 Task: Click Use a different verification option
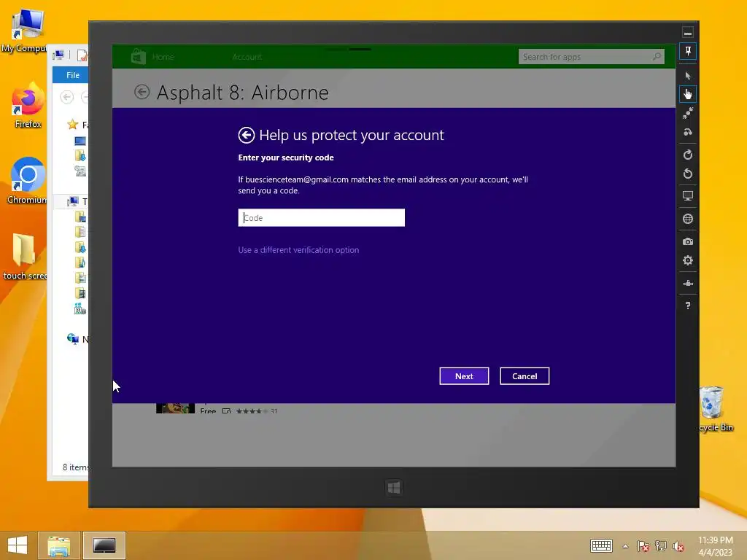coord(298,250)
